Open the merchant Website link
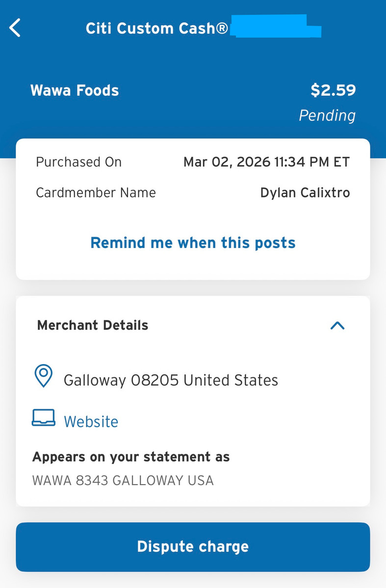386x588 pixels. tap(91, 422)
